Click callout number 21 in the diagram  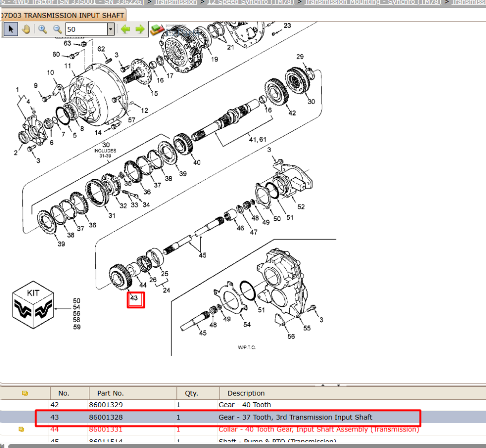coord(230,47)
